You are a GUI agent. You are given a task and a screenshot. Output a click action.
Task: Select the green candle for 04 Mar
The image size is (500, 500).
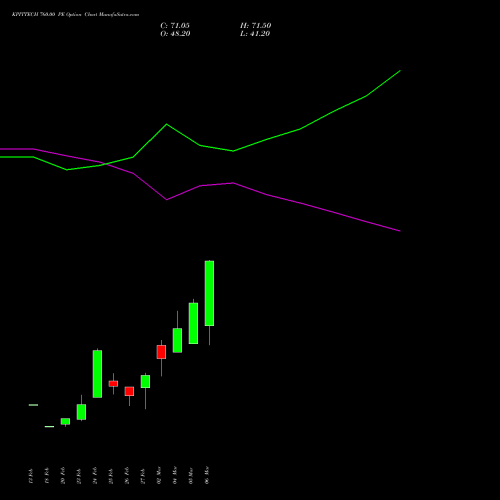point(177,340)
